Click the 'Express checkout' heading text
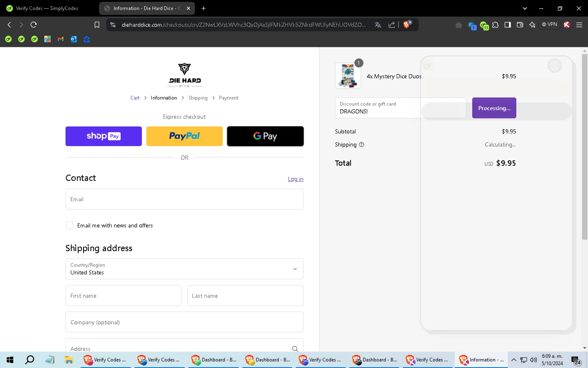Screen dimensions: 588x368 [x=184, y=117]
